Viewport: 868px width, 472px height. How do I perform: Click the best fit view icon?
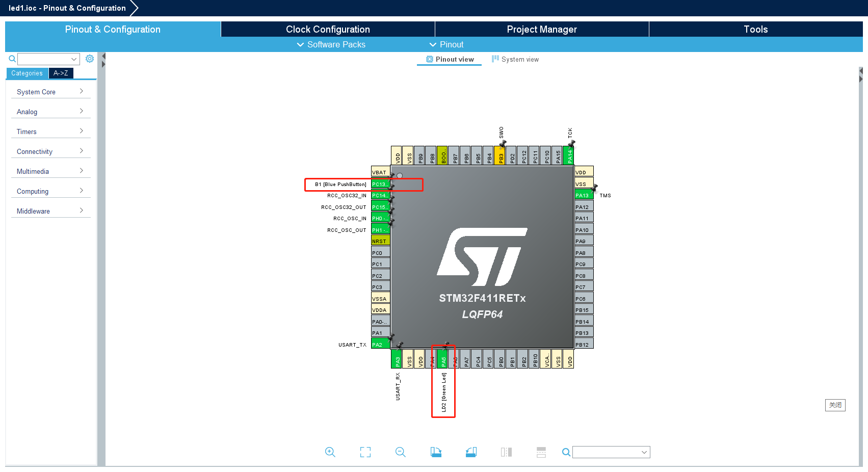tap(365, 452)
